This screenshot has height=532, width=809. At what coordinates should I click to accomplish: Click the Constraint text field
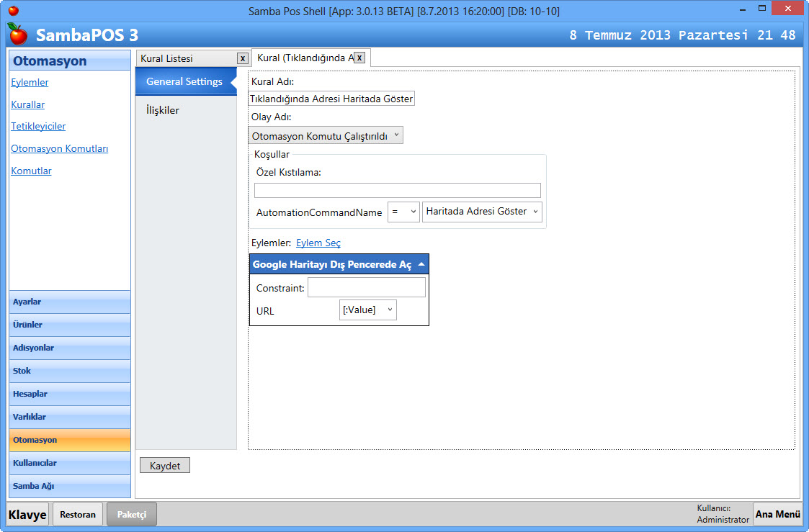tap(366, 288)
